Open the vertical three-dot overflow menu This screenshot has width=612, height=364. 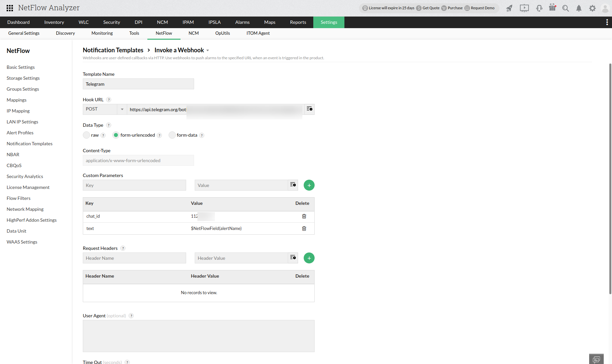point(607,22)
